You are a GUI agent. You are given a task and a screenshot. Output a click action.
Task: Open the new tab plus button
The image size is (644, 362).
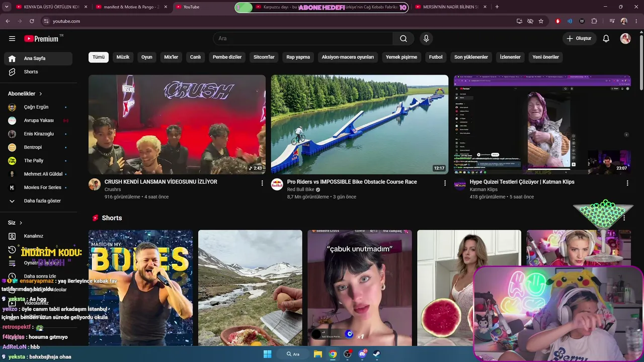point(497,7)
